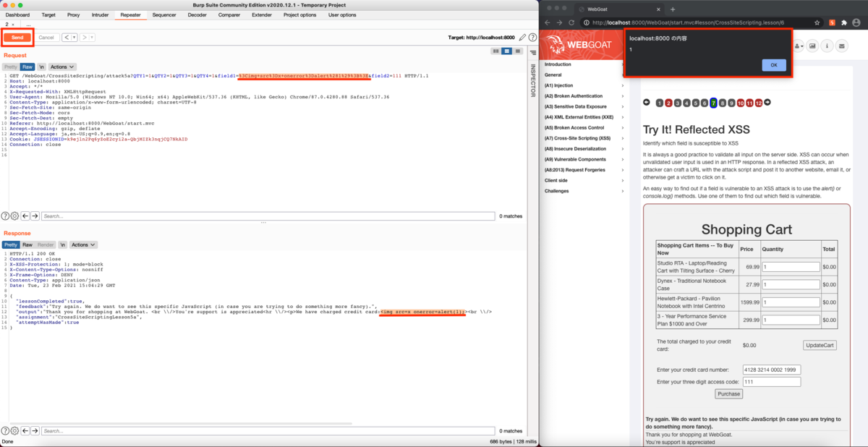
Task: Switch to Sequencer tab
Action: coord(164,14)
